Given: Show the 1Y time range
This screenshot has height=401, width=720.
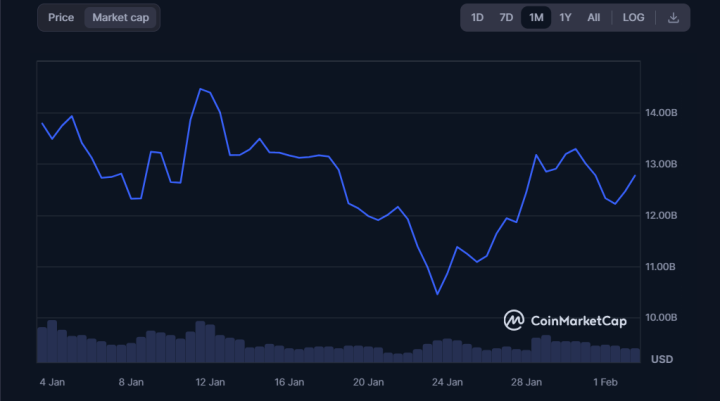Looking at the screenshot, I should pyautogui.click(x=565, y=17).
